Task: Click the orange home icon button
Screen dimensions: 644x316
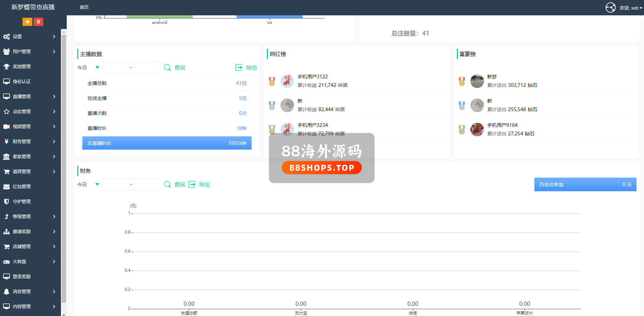Action: pos(27,22)
